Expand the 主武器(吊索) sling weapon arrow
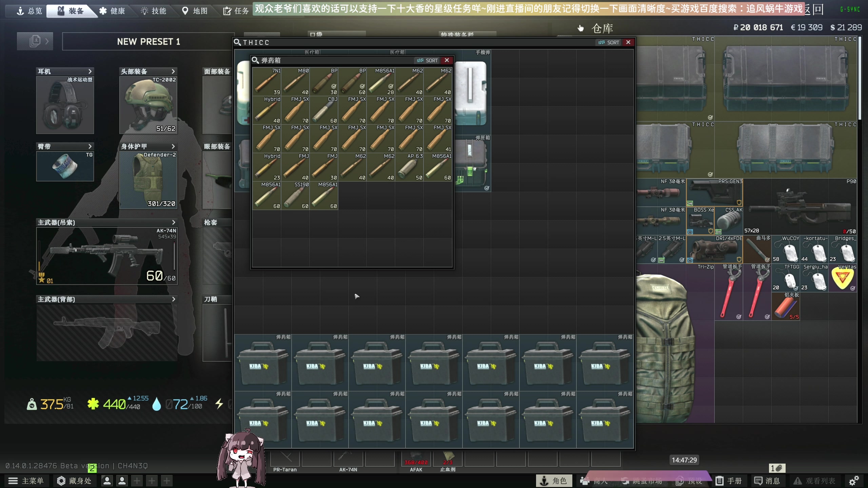The height and width of the screenshot is (488, 868). click(174, 222)
